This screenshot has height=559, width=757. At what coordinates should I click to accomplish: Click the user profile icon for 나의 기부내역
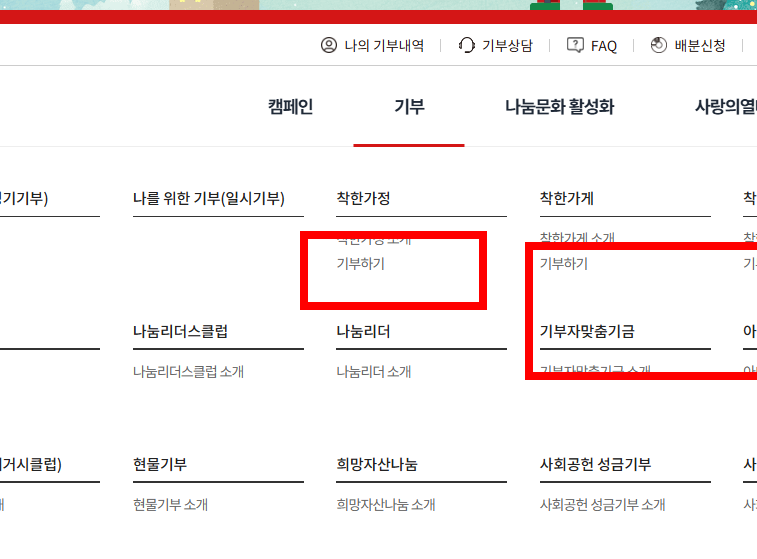pyautogui.click(x=329, y=45)
